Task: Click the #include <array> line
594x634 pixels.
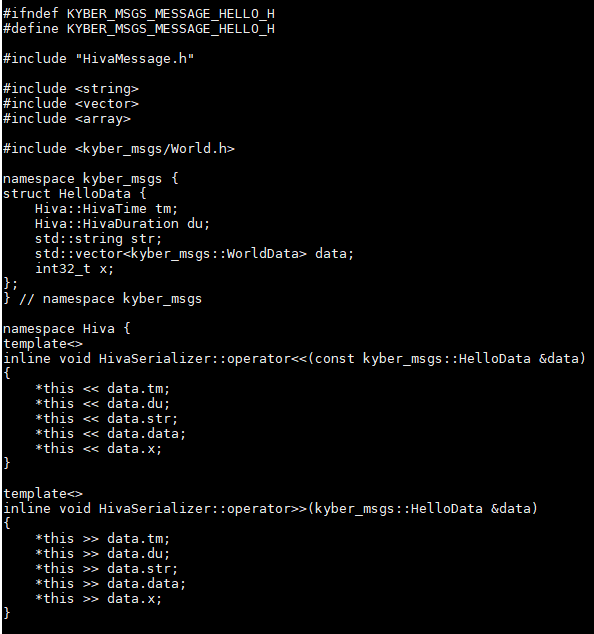Action: (67, 118)
